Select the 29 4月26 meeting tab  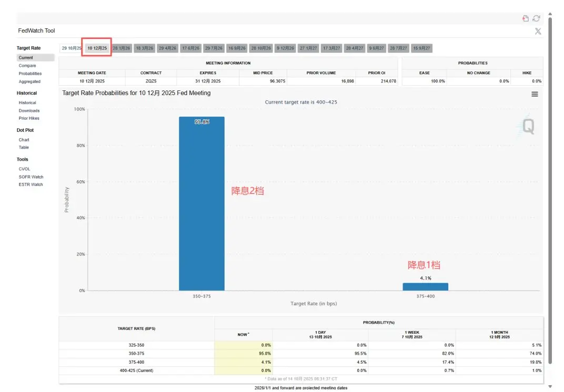point(168,48)
